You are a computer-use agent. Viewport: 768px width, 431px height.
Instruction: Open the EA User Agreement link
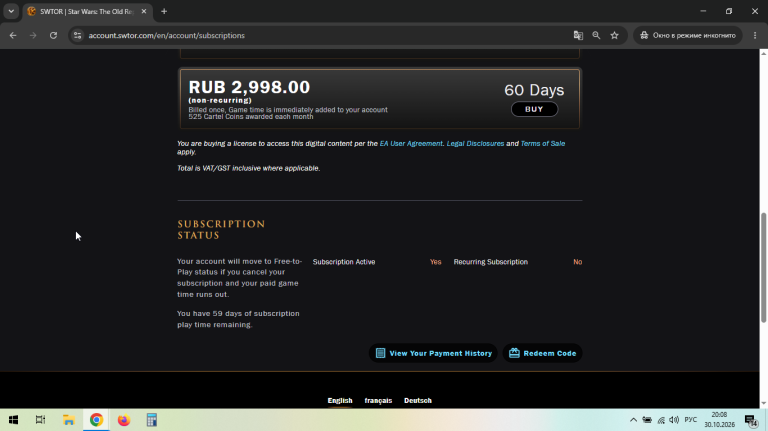point(410,144)
